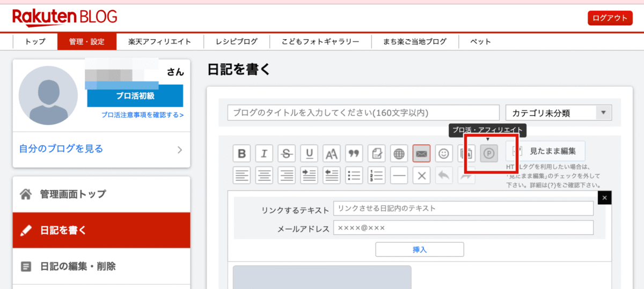Viewport: 644px width, 289px height.
Task: Toggle the 見たまま編集 editing mode
Action: [545, 151]
